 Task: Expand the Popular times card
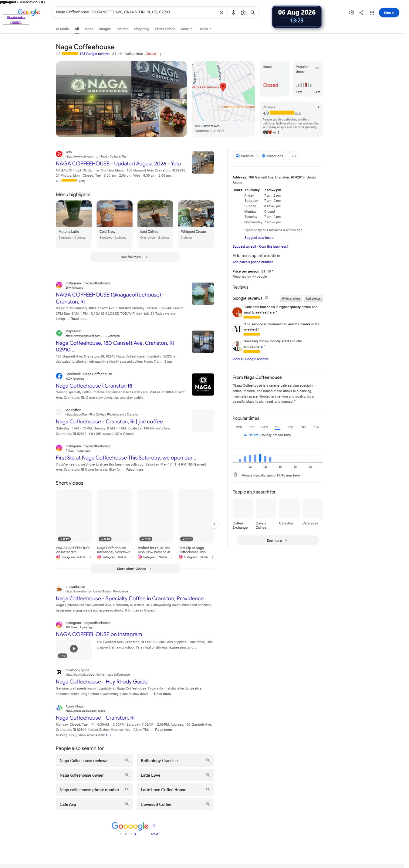pos(317,68)
